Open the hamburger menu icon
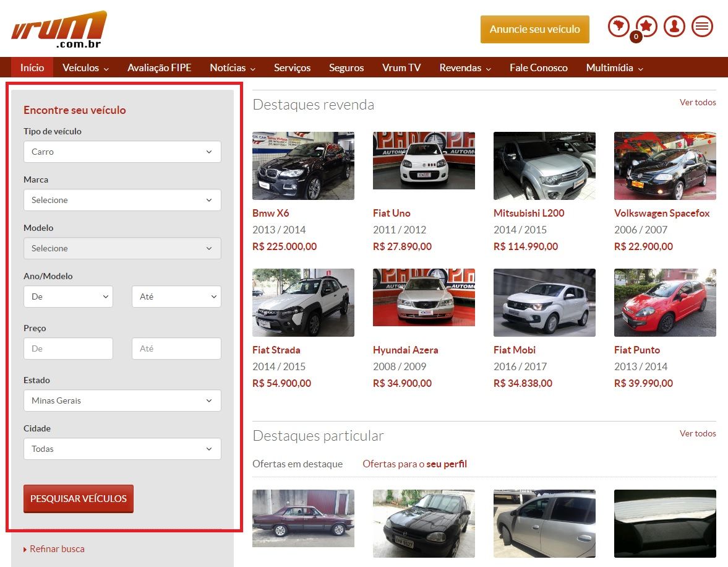The width and height of the screenshot is (728, 567). click(x=702, y=27)
